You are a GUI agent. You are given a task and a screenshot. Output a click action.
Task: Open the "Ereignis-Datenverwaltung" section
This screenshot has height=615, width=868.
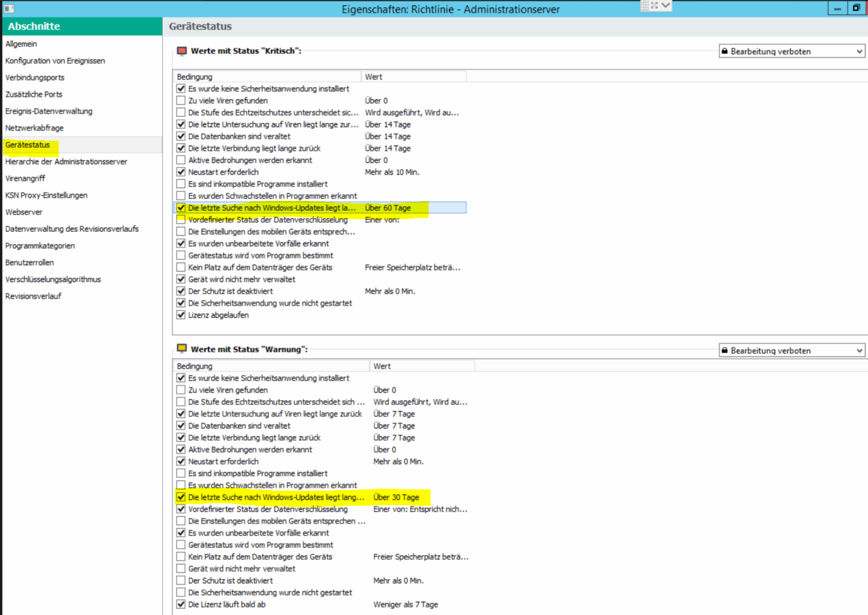point(49,111)
